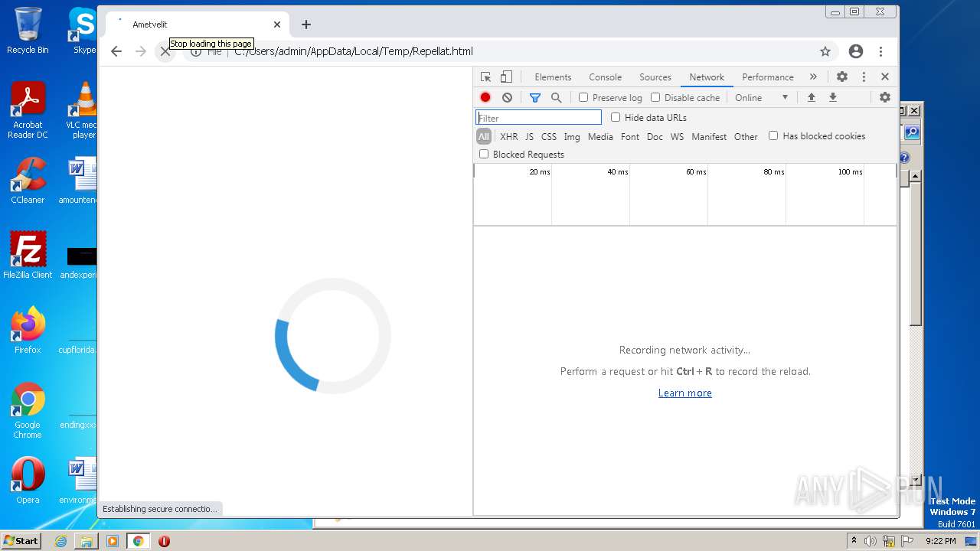Open the Online throttling dropdown
The height and width of the screenshot is (551, 980).
point(761,97)
